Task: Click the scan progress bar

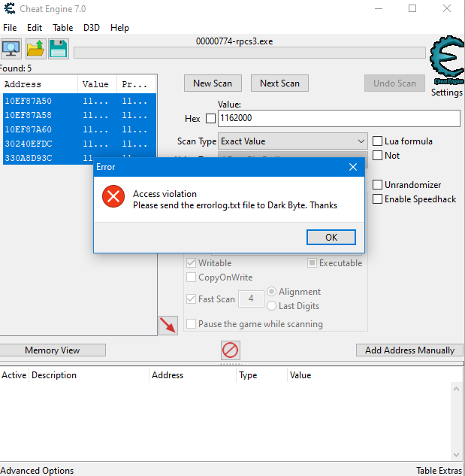Action: tap(249, 53)
